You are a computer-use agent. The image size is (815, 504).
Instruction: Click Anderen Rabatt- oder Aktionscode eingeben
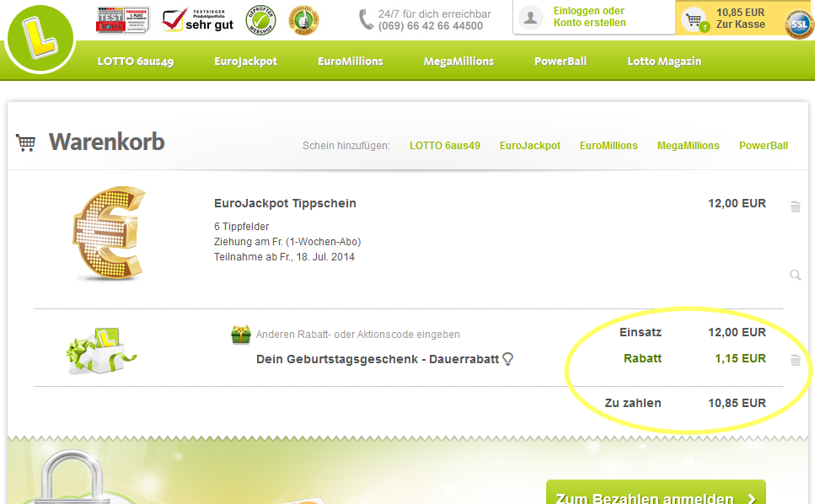[x=358, y=334]
